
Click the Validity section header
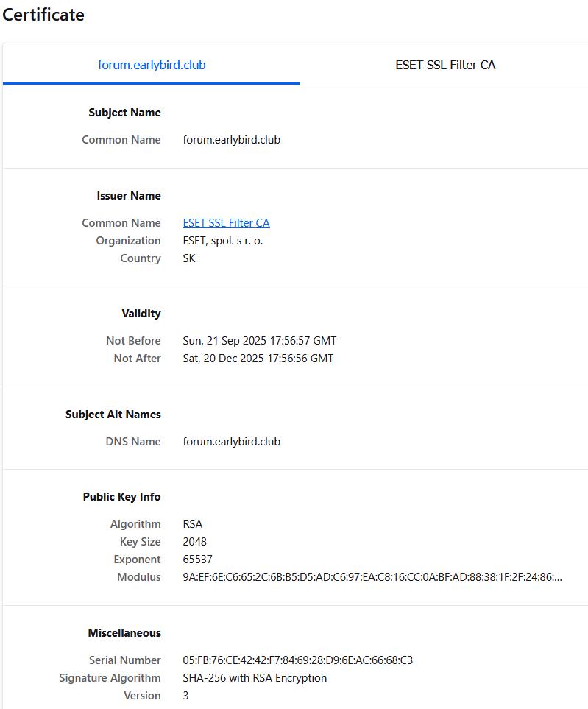click(141, 314)
